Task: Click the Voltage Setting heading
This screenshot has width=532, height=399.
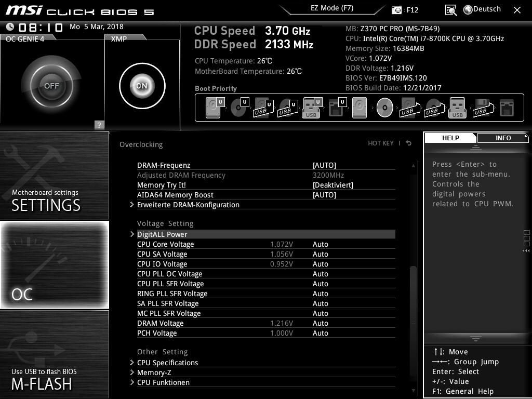Action: tap(165, 223)
